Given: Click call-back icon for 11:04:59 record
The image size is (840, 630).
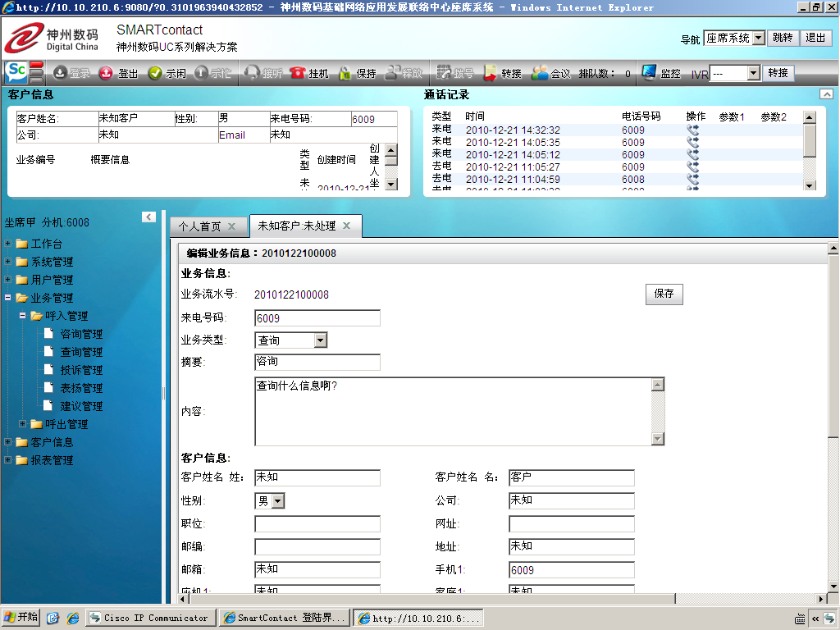Looking at the screenshot, I should [692, 179].
